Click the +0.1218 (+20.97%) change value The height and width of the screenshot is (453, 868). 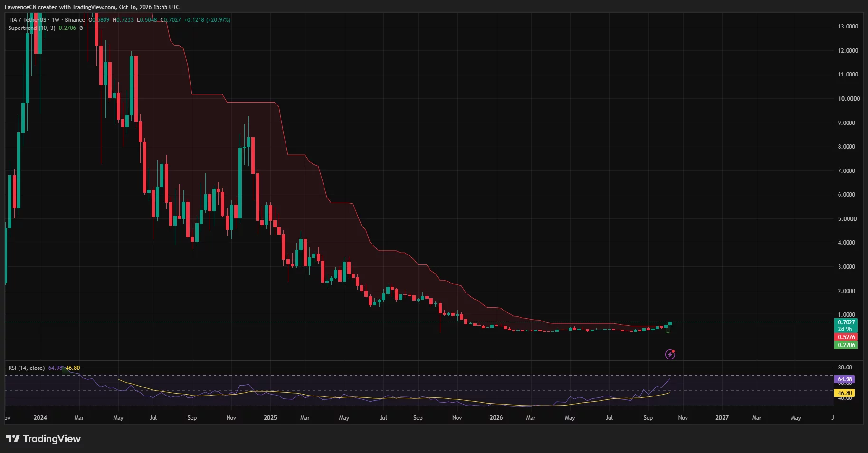pyautogui.click(x=207, y=20)
